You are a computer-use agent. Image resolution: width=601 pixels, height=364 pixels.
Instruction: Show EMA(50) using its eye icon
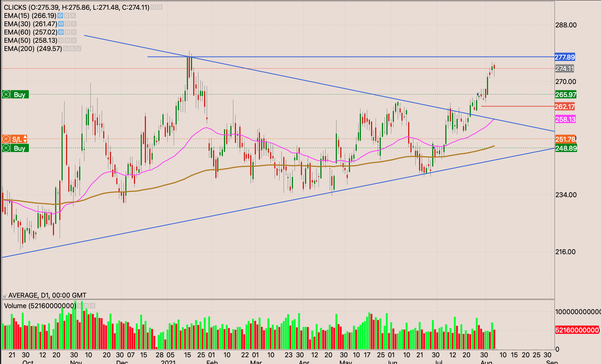click(x=61, y=40)
